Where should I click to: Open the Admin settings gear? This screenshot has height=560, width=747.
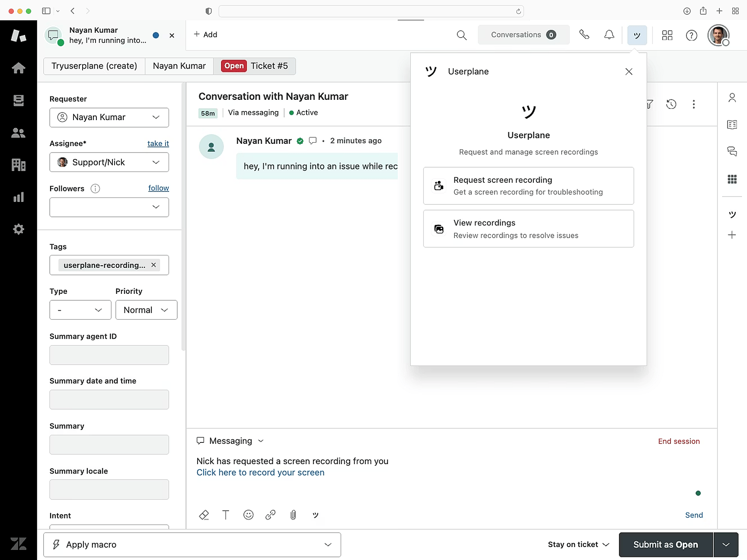pos(19,229)
